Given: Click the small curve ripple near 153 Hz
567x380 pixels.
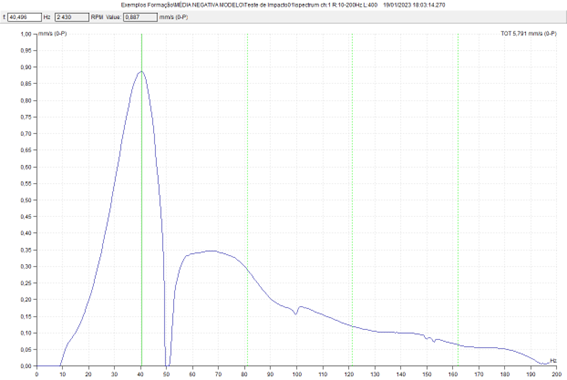Looking at the screenshot, I should [431, 339].
